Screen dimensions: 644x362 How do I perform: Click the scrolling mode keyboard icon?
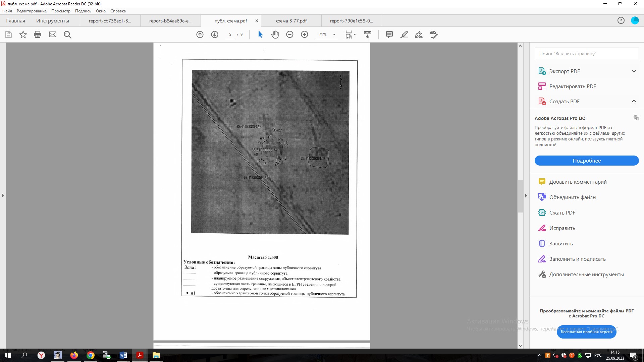[x=368, y=35]
